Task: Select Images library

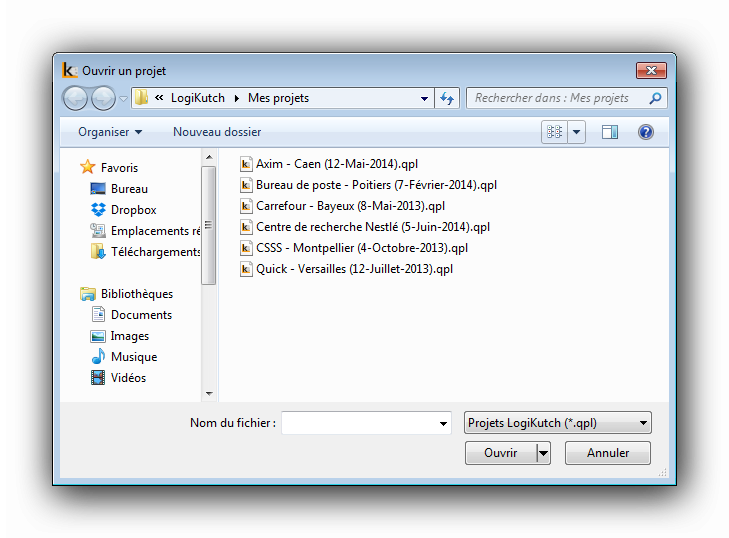Action: (x=130, y=336)
